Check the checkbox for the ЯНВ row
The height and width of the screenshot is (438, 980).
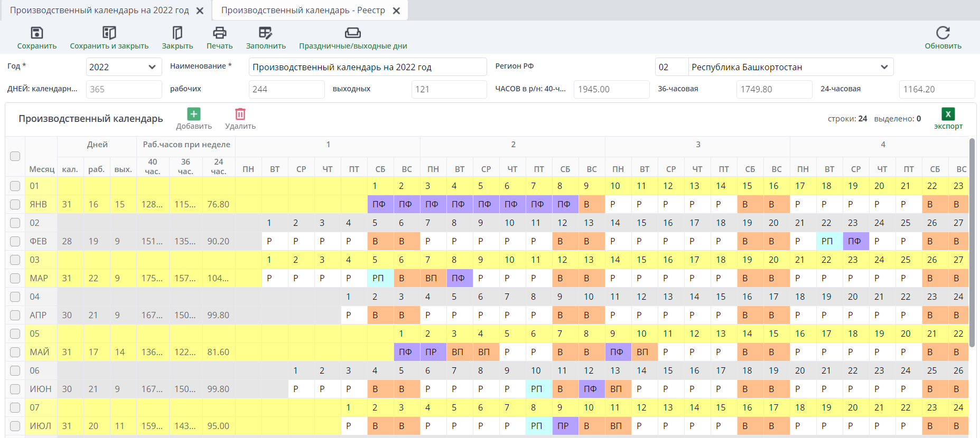(x=15, y=204)
